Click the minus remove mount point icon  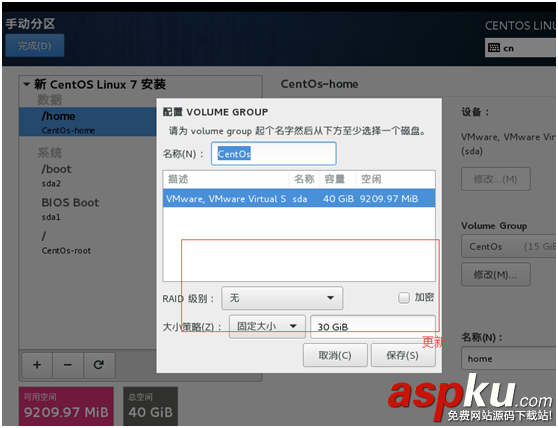tap(68, 365)
